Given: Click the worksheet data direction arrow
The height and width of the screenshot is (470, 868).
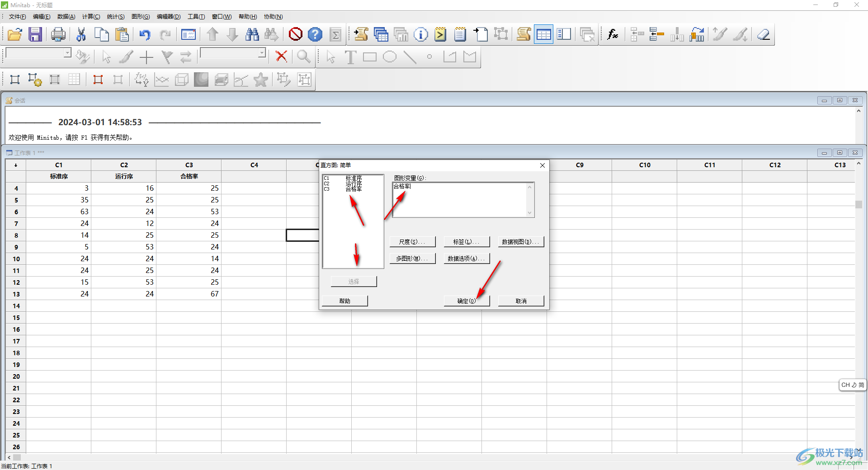Looking at the screenshot, I should [16, 165].
